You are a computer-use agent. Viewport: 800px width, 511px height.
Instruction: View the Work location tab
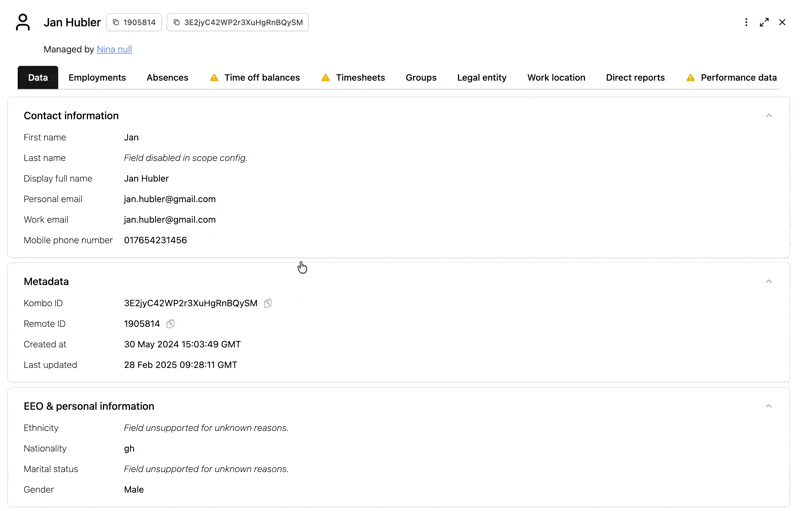pos(556,78)
